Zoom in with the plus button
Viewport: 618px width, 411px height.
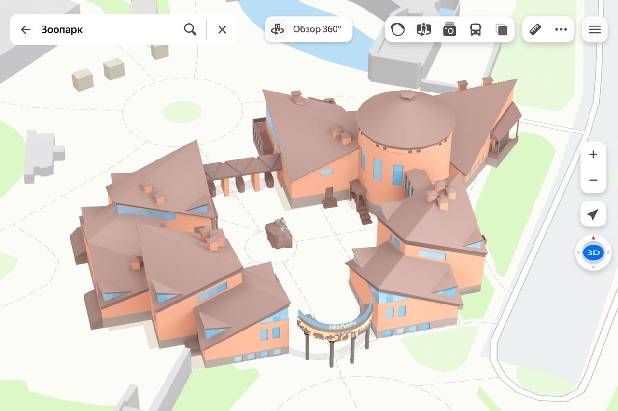coord(593,154)
